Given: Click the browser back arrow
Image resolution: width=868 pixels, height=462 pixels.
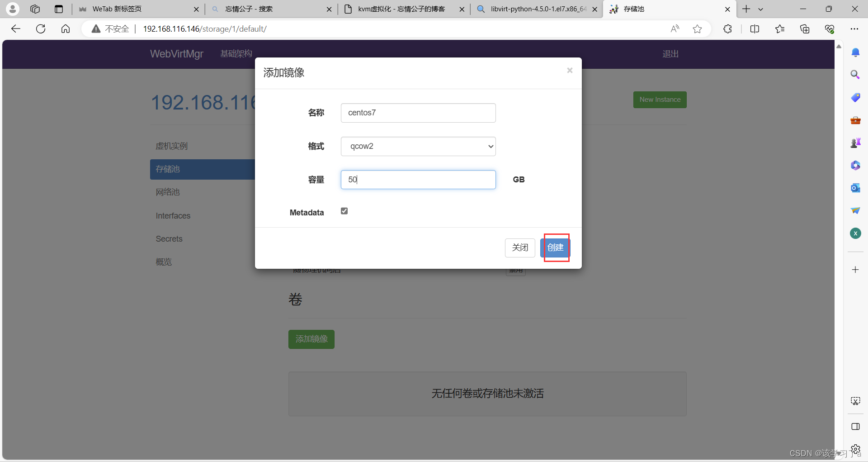Looking at the screenshot, I should pyautogui.click(x=16, y=29).
